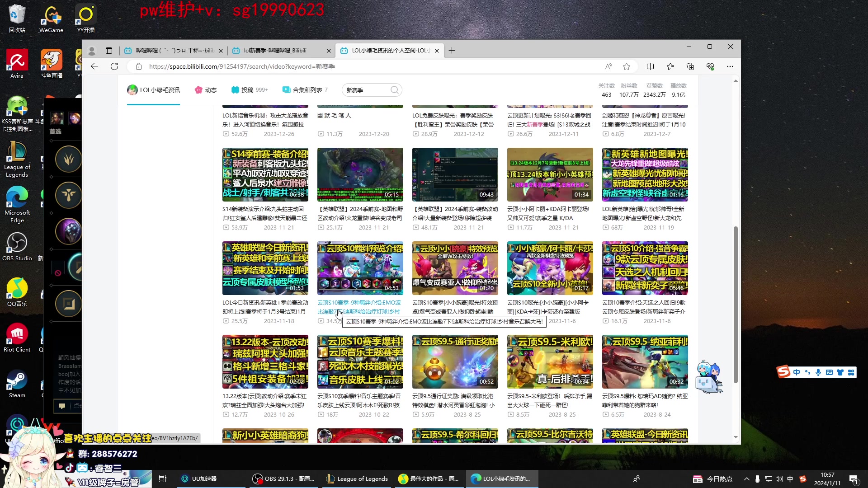
Task: Open 云顶S9.5-纳亚菲利 video thumbnail
Action: coord(645,361)
